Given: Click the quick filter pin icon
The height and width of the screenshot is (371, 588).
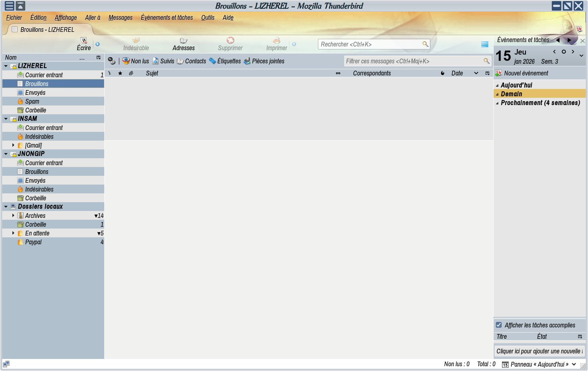Looking at the screenshot, I should (x=112, y=61).
